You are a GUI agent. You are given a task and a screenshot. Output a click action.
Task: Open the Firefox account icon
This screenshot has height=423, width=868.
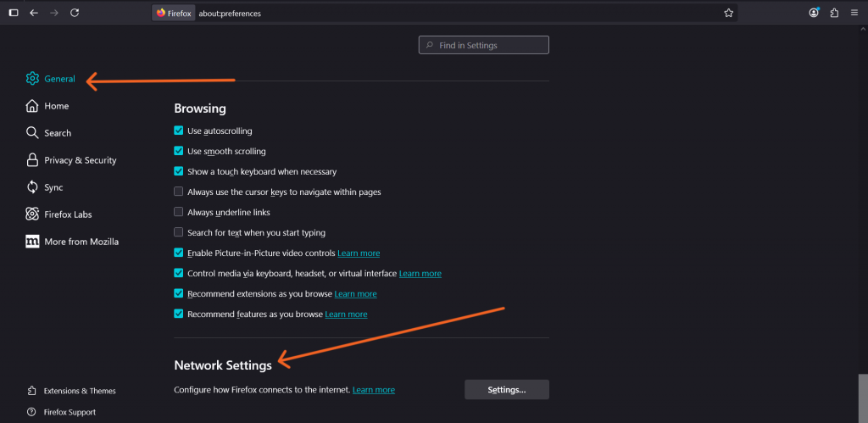(x=815, y=13)
